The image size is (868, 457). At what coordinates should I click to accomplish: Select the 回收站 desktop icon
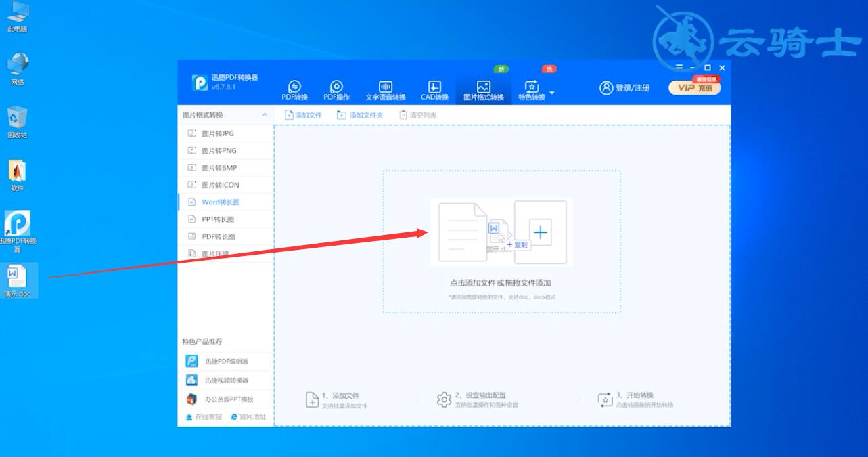click(x=18, y=122)
